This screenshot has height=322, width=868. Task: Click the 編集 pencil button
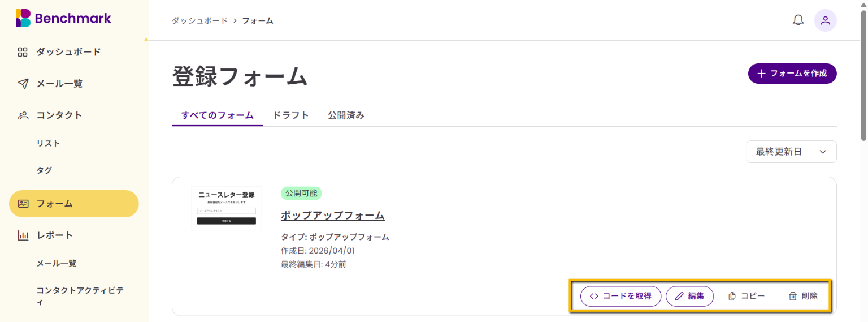pos(689,296)
